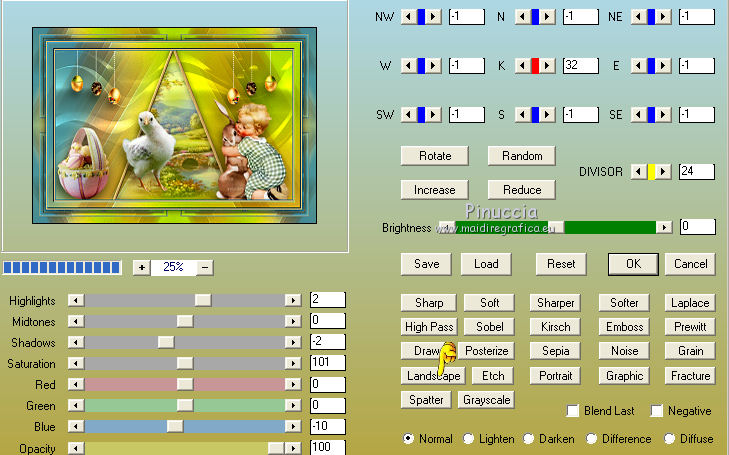Click the SE right arrow stepper

[663, 114]
